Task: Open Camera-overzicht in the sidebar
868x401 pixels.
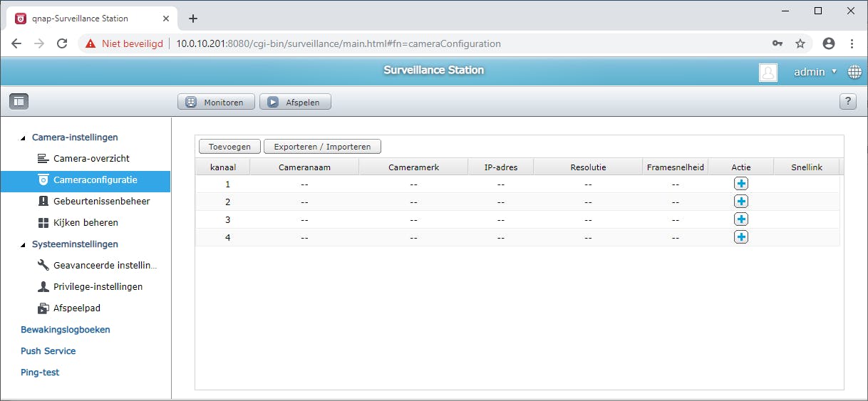Action: coord(86,159)
